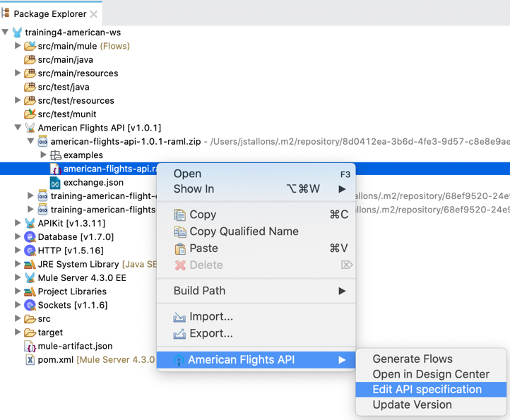Choose Copy in the context menu
510x420 pixels.
[x=256, y=215]
